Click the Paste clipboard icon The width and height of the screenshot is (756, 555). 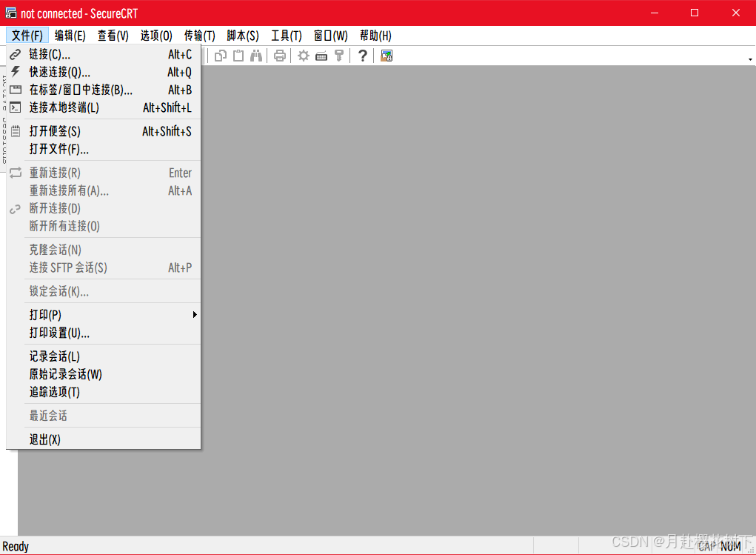238,56
